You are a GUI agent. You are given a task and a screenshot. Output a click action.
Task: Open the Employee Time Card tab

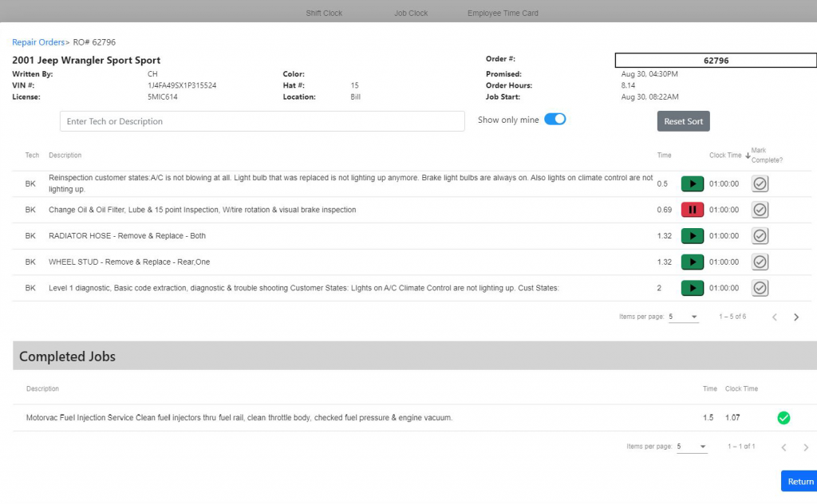tap(503, 14)
